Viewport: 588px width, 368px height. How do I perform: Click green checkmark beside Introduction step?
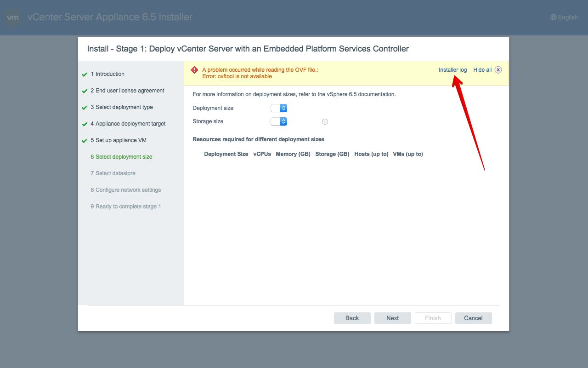pyautogui.click(x=85, y=75)
